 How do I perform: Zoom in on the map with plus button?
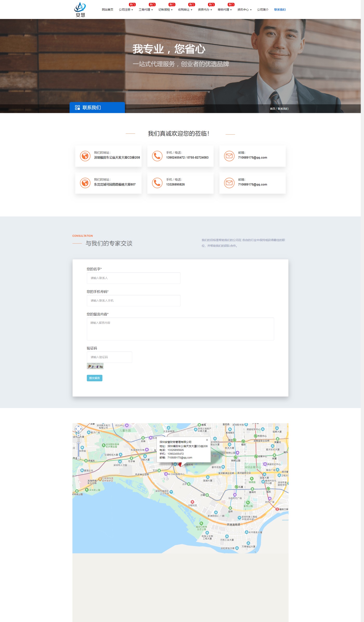tap(78, 435)
